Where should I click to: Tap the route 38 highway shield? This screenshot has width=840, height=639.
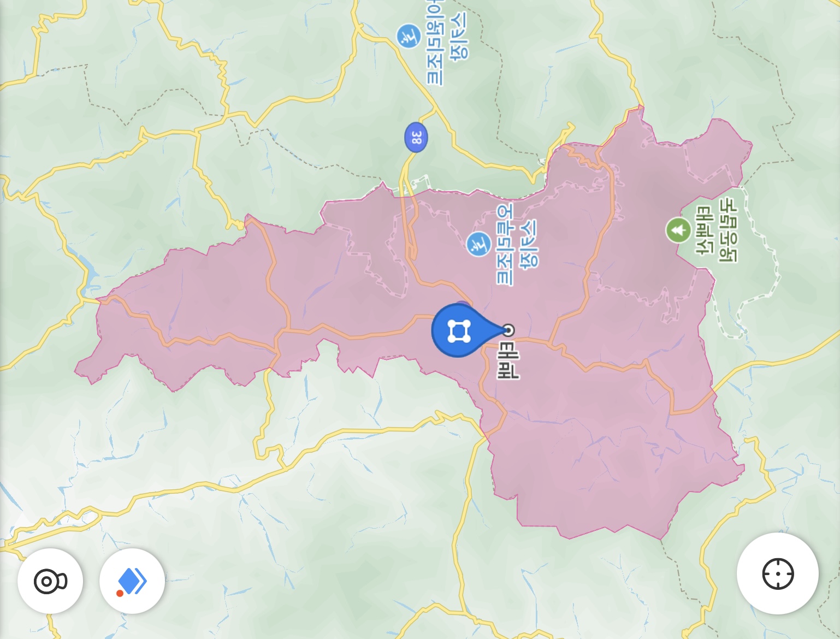[416, 137]
